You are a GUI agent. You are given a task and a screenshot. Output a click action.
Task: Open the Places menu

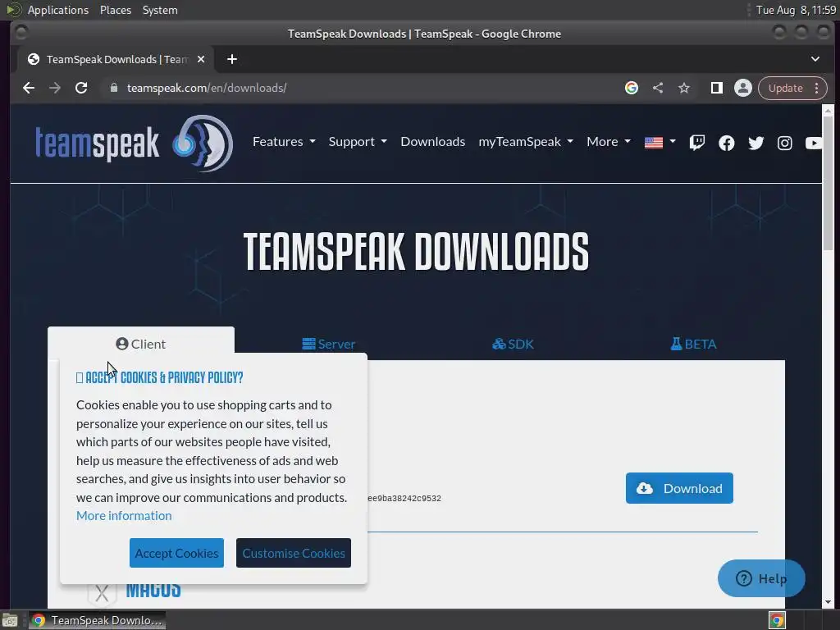tap(116, 10)
